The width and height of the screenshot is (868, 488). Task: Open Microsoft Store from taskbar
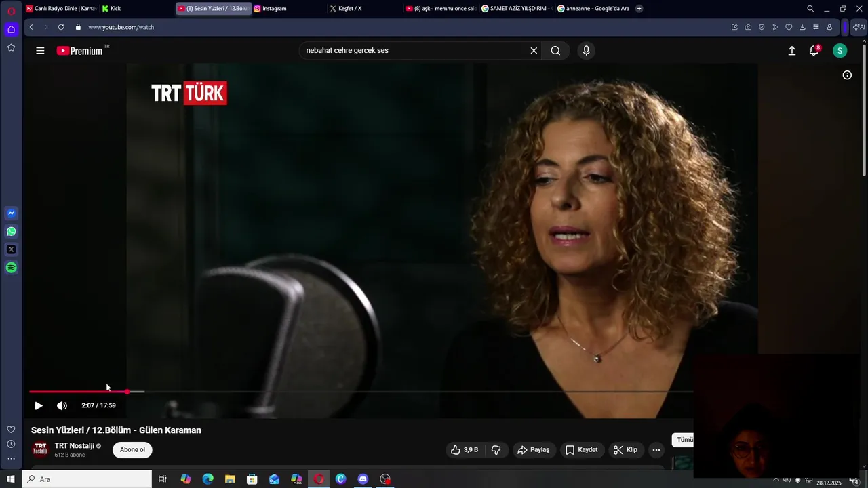252,479
